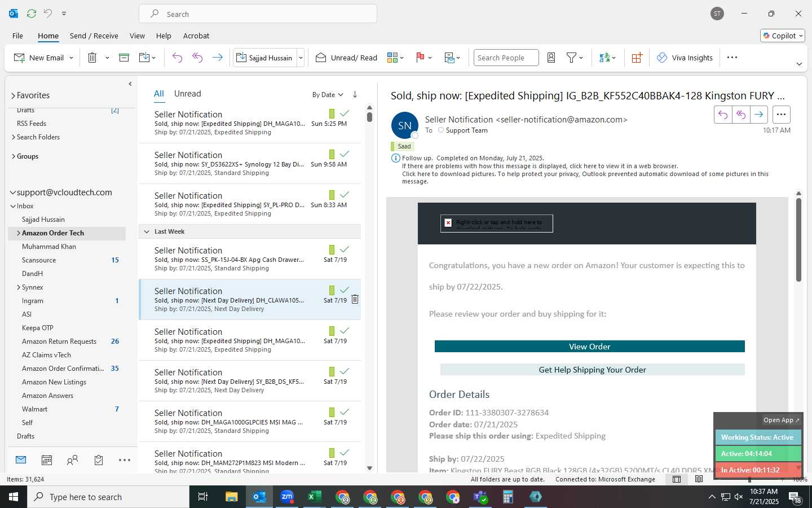Open the File menu
Viewport: 812px width, 508px height.
(x=18, y=36)
